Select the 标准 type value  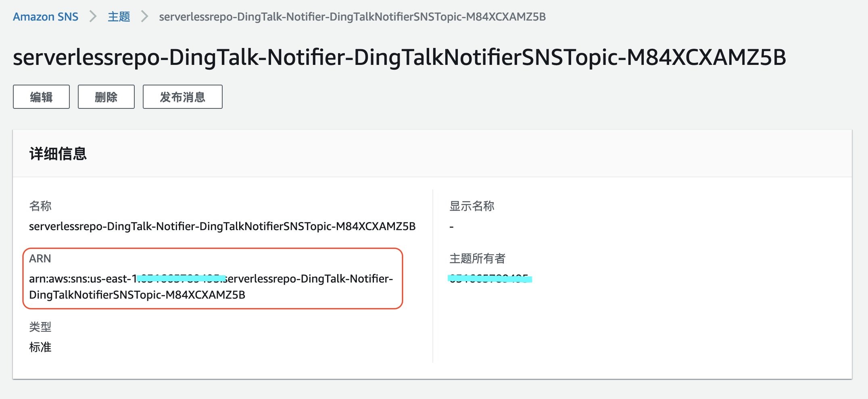tap(40, 347)
